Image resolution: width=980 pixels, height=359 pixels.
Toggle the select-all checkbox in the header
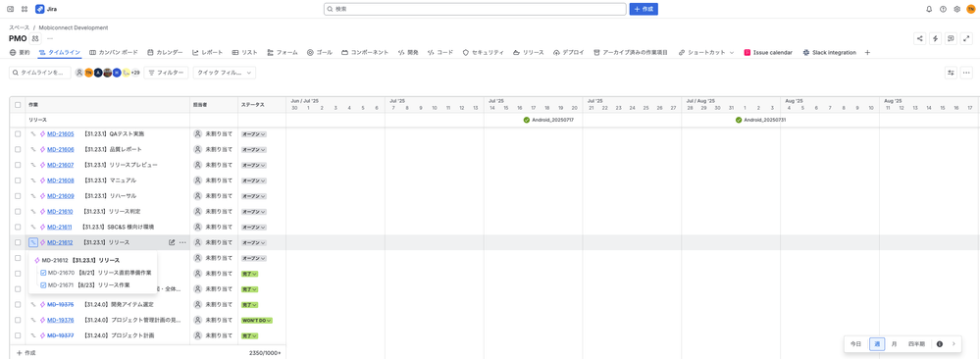click(18, 104)
